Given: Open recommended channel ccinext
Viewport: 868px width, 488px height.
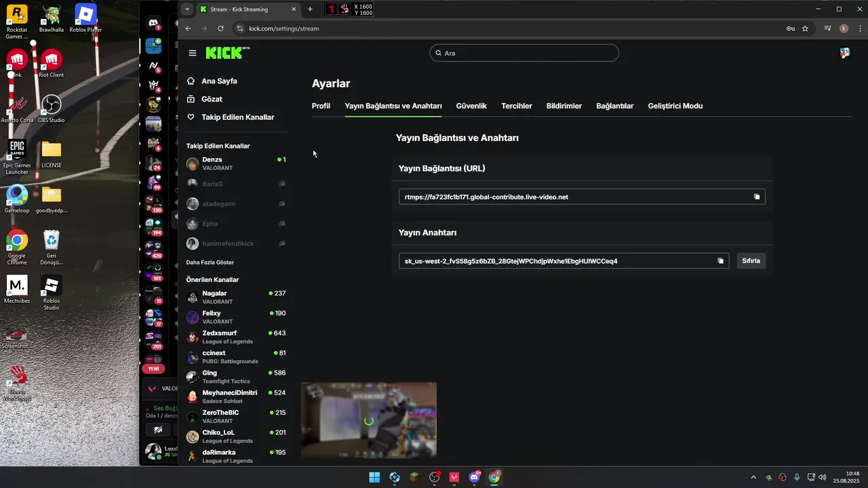Looking at the screenshot, I should click(236, 357).
